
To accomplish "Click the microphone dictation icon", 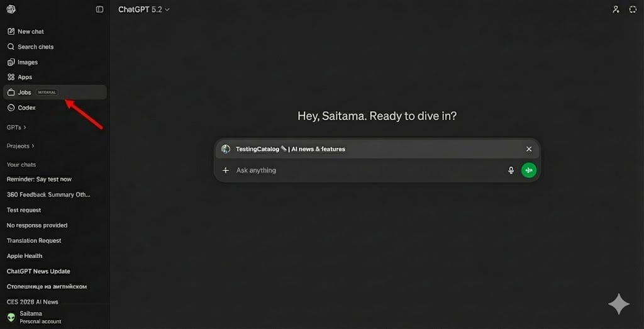I will coord(511,170).
